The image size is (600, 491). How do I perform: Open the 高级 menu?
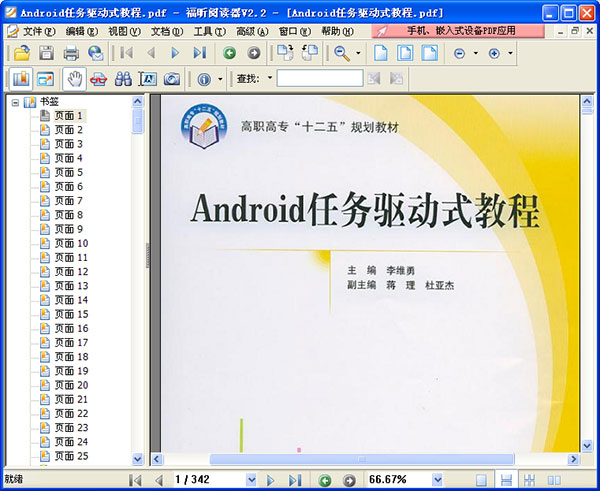[252, 31]
